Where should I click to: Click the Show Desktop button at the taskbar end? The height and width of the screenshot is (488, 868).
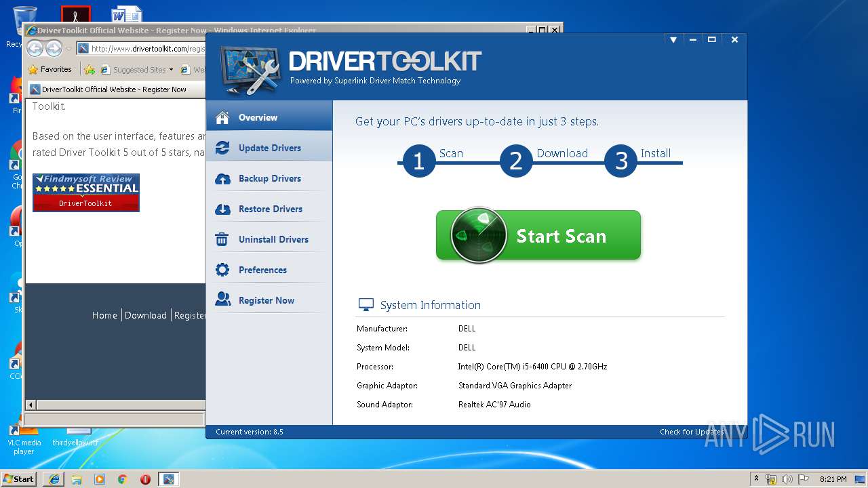[861, 479]
